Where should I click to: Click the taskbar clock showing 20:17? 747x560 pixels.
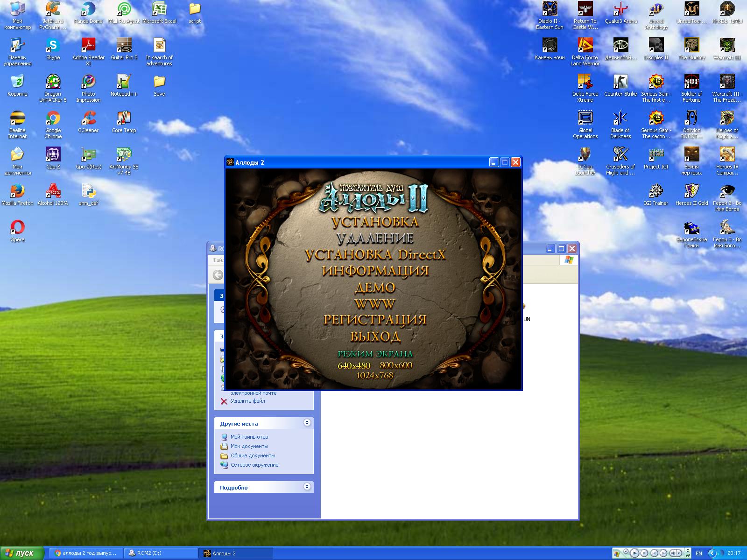pyautogui.click(x=734, y=553)
